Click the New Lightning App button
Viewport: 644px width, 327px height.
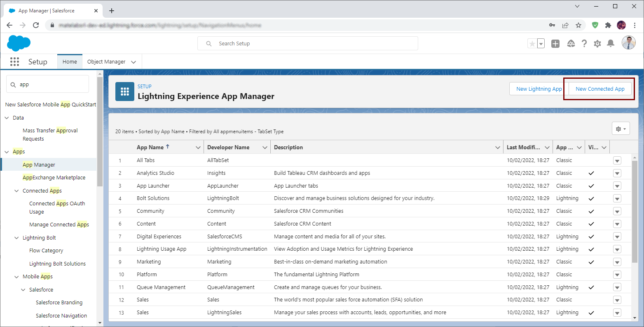539,89
